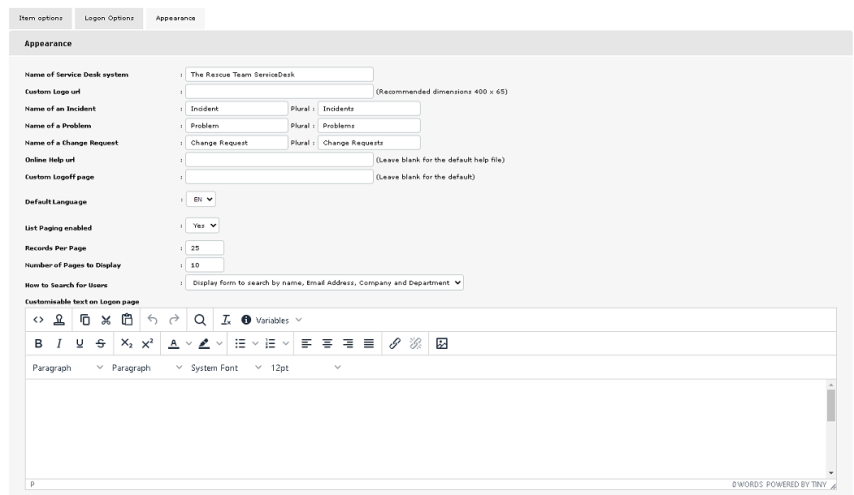Click the find and replace magnifier icon
This screenshot has width=854, height=495.
click(x=199, y=321)
